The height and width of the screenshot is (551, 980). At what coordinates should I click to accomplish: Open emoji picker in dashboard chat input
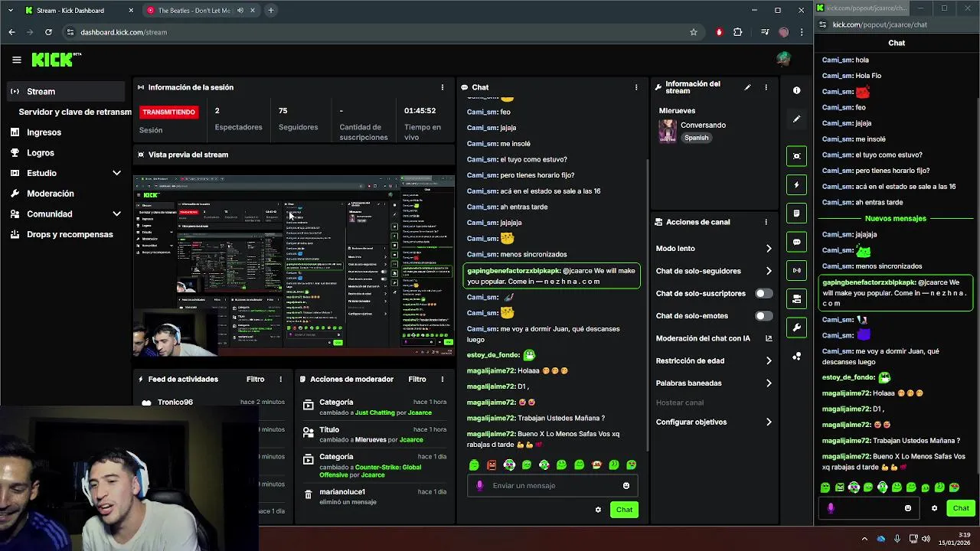pos(626,485)
